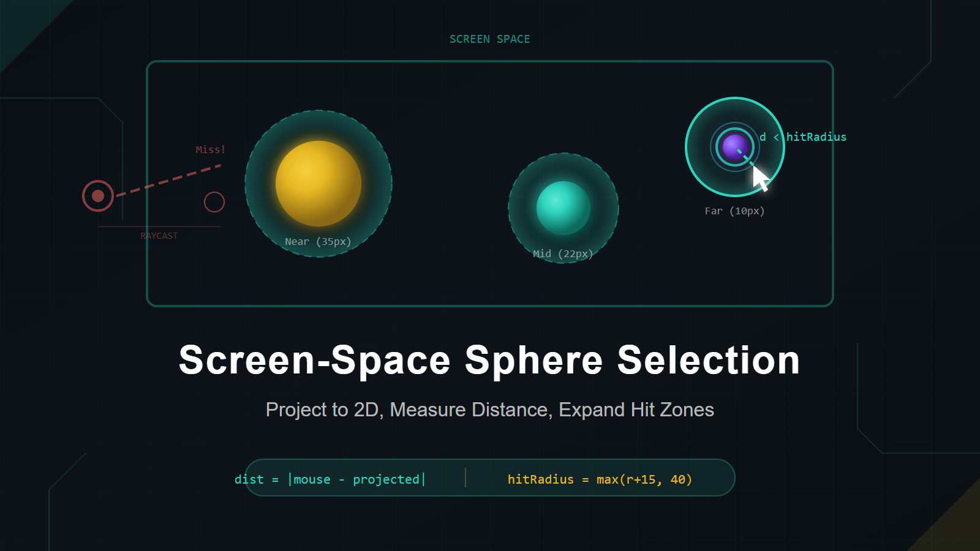Select the 'Project to 2D' subtitle text
980x551 pixels.
[x=489, y=410]
